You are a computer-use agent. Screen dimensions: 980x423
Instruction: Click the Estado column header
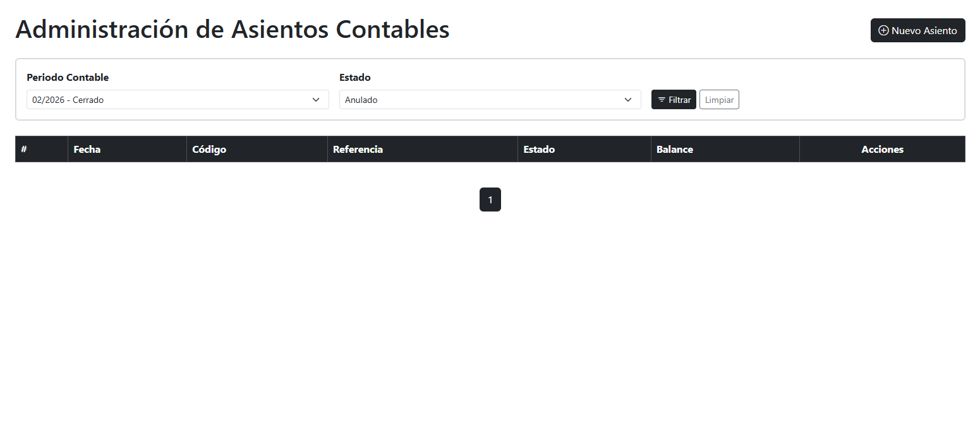tap(540, 149)
